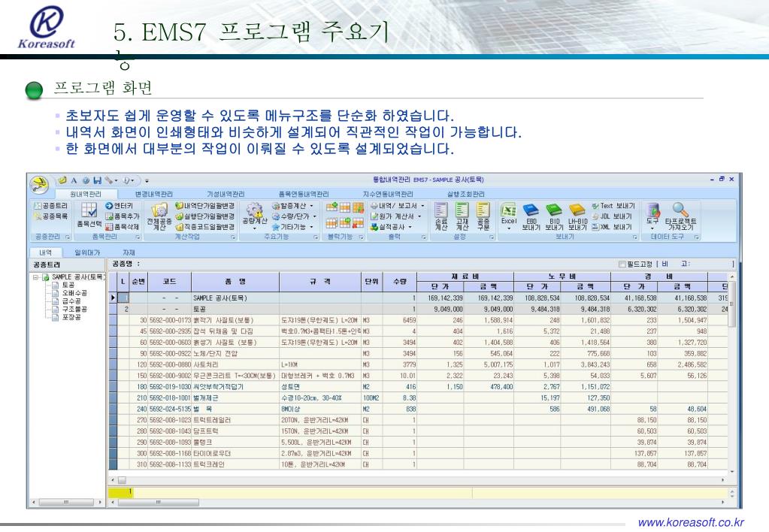Open 공종목록 in the ribbon

click(x=51, y=216)
